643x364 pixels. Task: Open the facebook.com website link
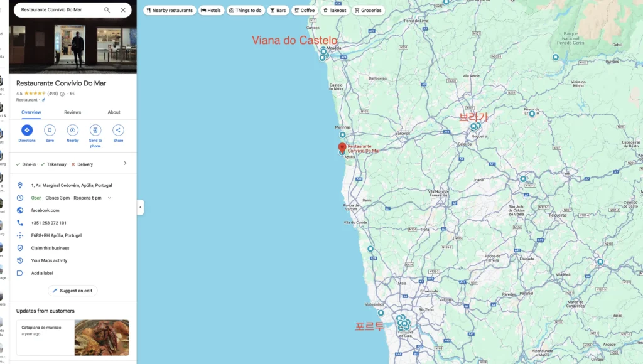45,210
